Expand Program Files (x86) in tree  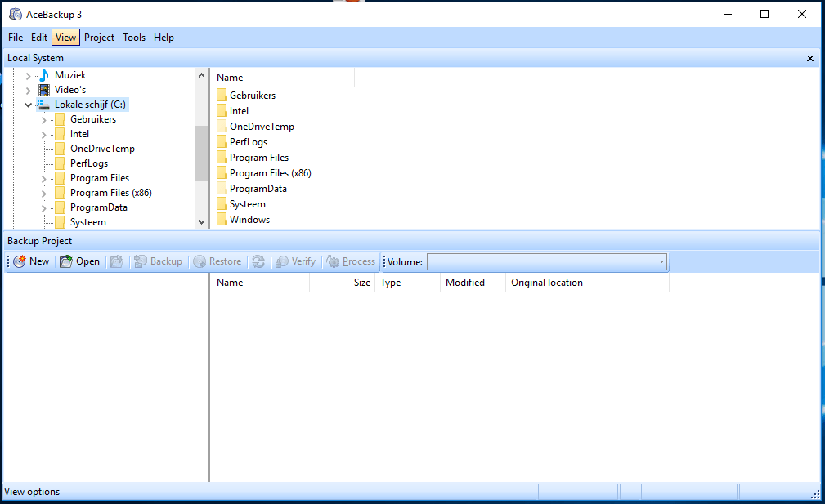tap(44, 194)
